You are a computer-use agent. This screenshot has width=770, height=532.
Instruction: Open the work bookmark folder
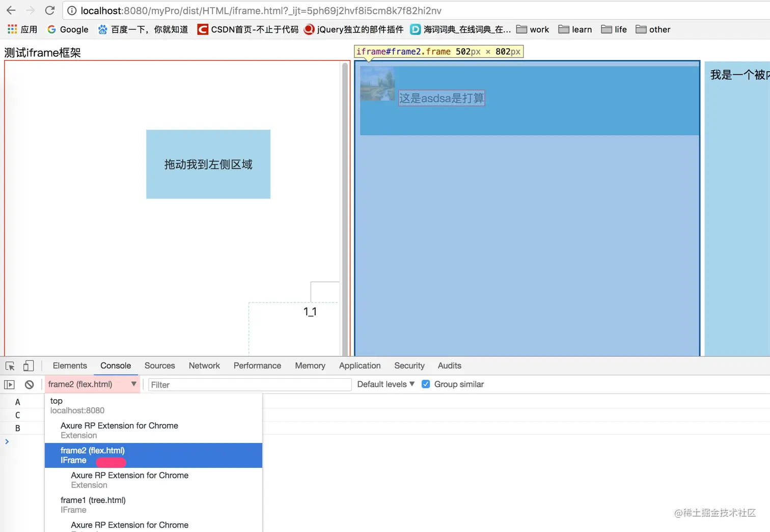pyautogui.click(x=533, y=30)
